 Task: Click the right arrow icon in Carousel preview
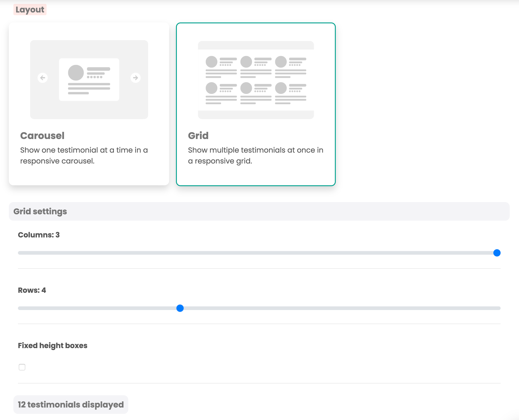[x=135, y=78]
